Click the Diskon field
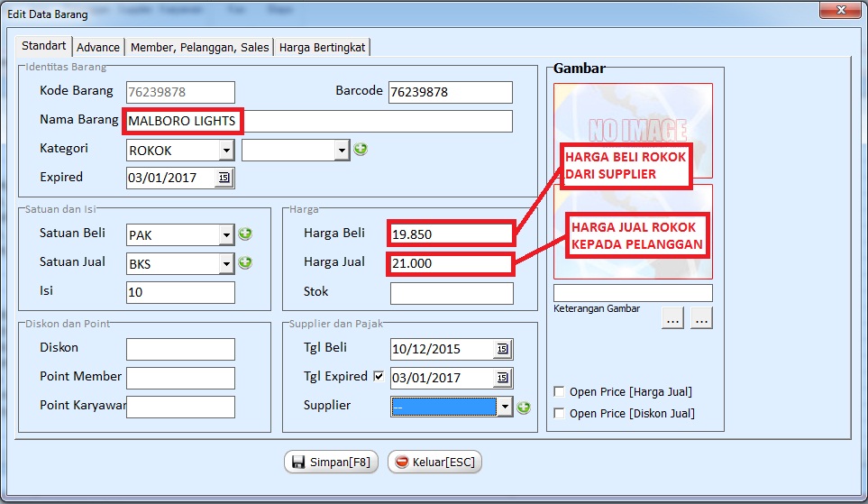Viewport: 868px width, 504px height. 180,350
